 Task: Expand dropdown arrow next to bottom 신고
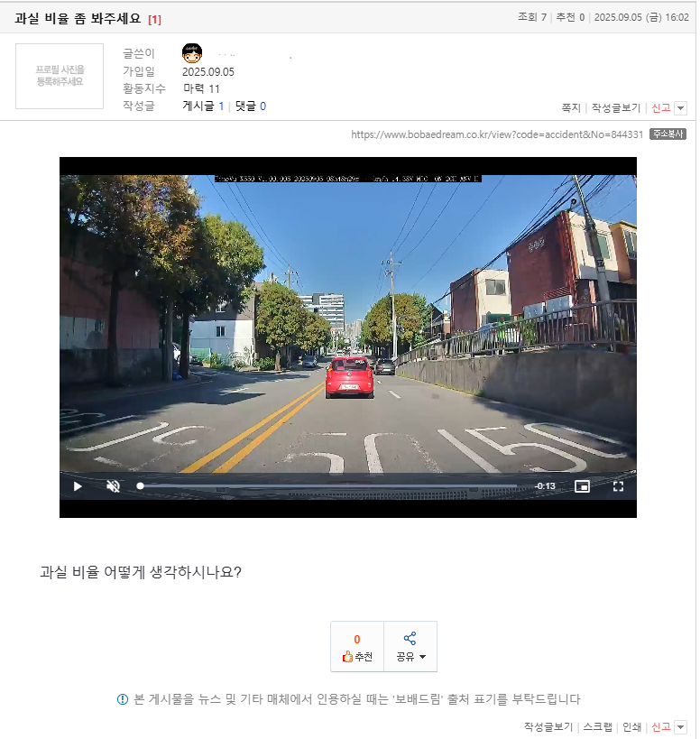tap(681, 726)
